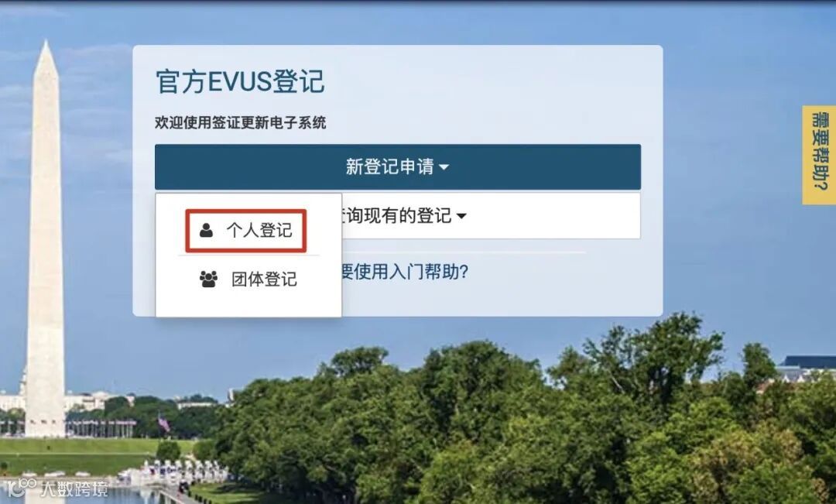Screen dimensions: 836x504
Task: Open the yellow 需要帮助? side tab
Action: coord(819,155)
